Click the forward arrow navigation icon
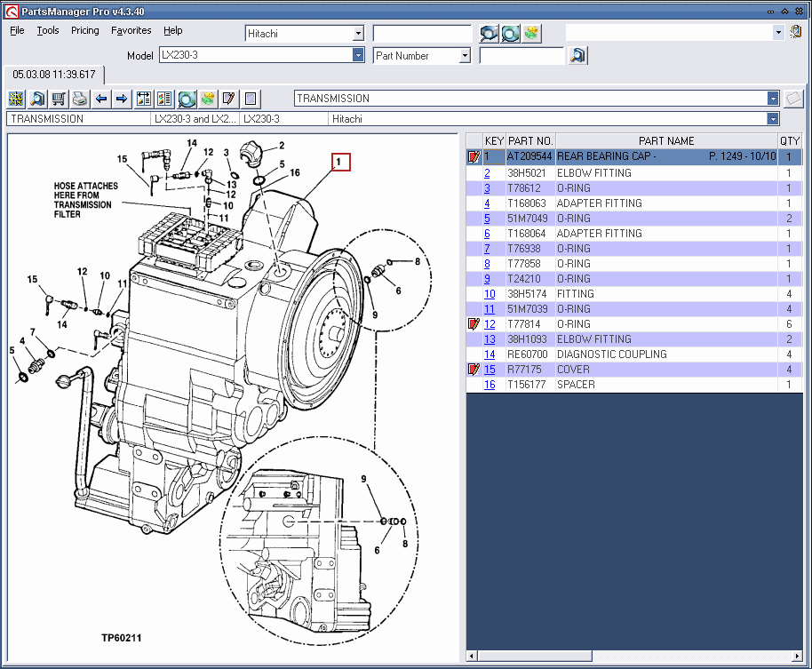This screenshot has height=669, width=812. pos(123,99)
